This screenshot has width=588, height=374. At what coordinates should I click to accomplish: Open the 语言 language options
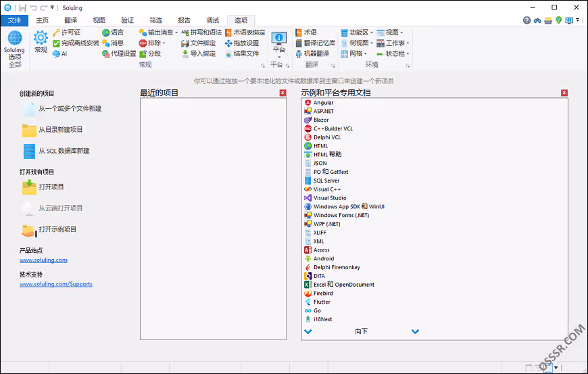(112, 32)
